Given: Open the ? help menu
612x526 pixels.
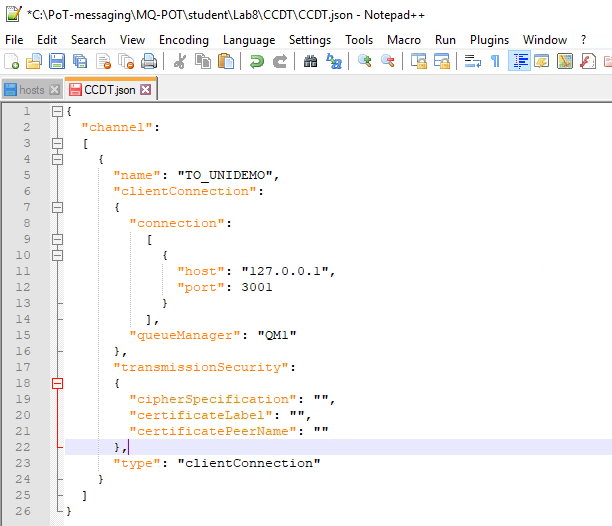Looking at the screenshot, I should click(x=584, y=40).
